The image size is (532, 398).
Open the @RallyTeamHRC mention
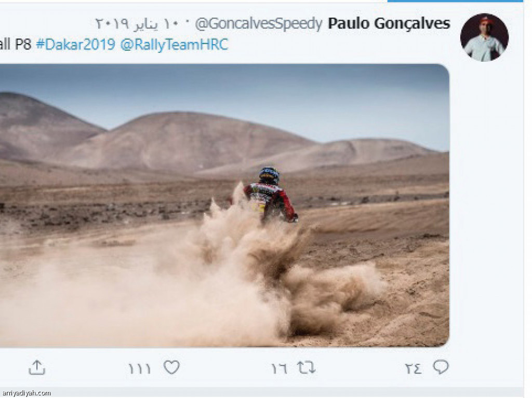click(174, 45)
